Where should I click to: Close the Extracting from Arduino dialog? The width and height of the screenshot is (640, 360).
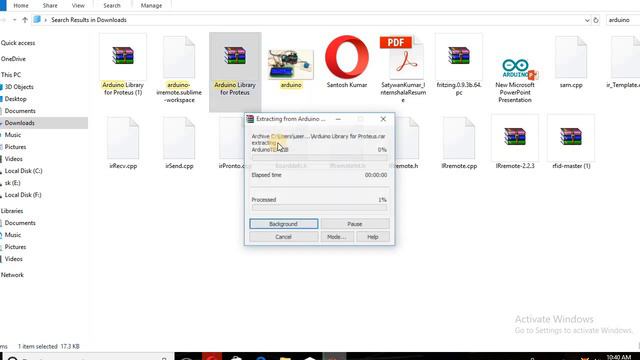383,119
